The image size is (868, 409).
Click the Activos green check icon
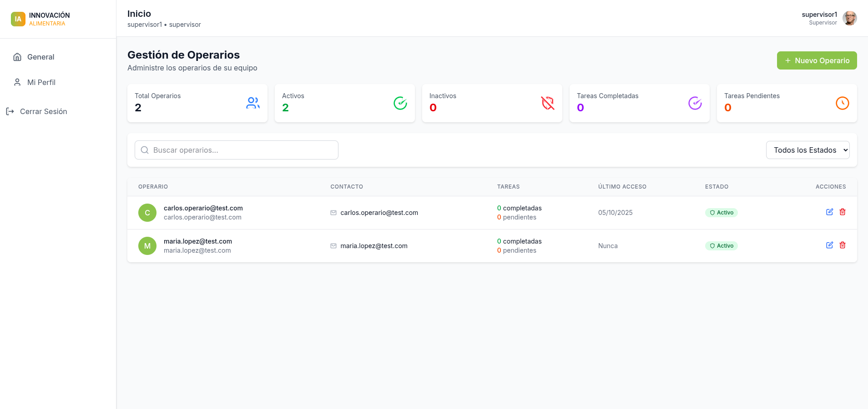point(400,103)
